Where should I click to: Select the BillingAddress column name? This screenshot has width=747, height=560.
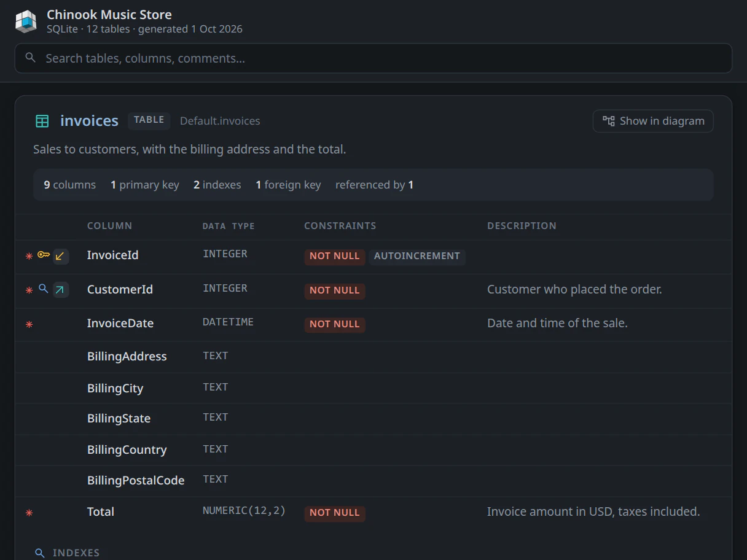click(x=127, y=356)
